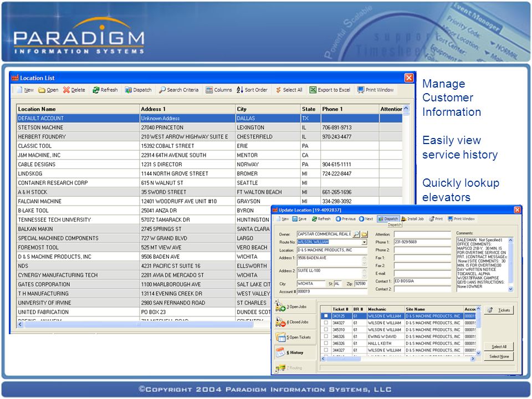This screenshot has height=399, width=532.
Task: Select the HERBERT FOUNDRY row
Action: (x=209, y=137)
